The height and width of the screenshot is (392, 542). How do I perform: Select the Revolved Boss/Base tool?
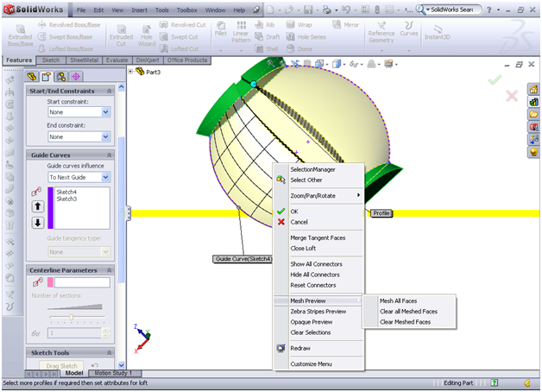[x=69, y=25]
